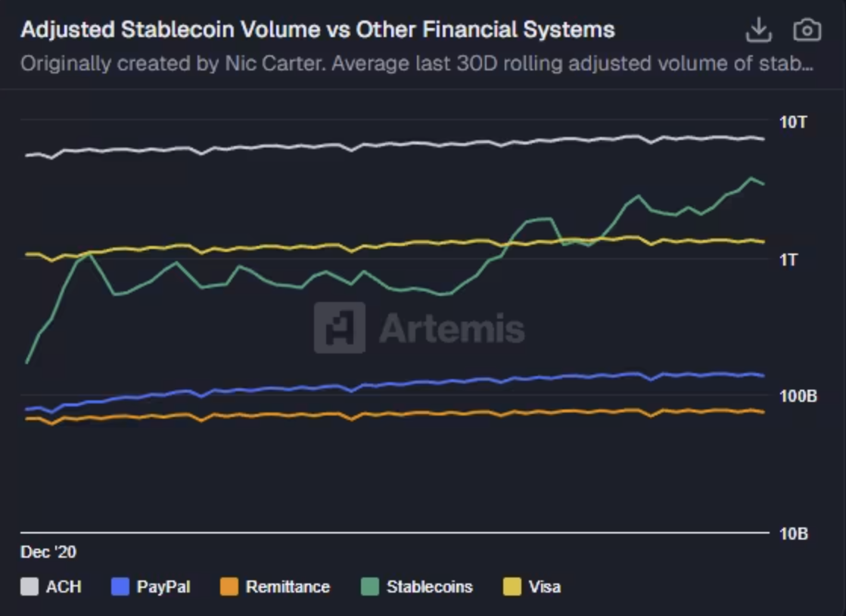Click the Dec '20 x-axis date label
This screenshot has width=846, height=616.
tap(48, 552)
